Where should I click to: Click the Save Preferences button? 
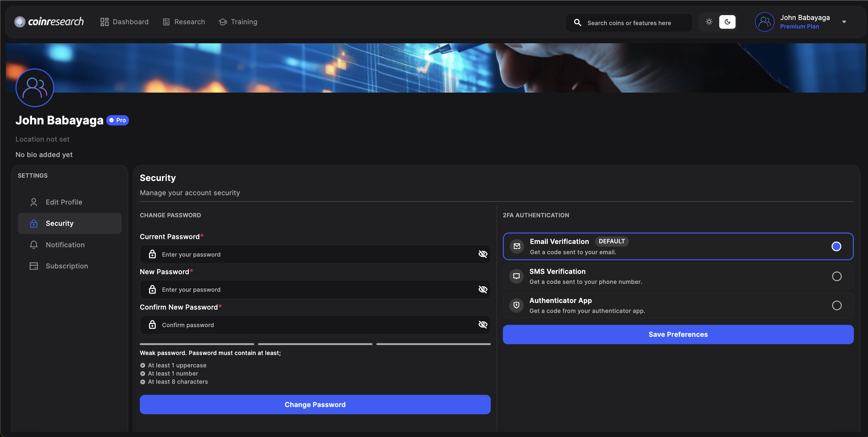[x=678, y=334]
